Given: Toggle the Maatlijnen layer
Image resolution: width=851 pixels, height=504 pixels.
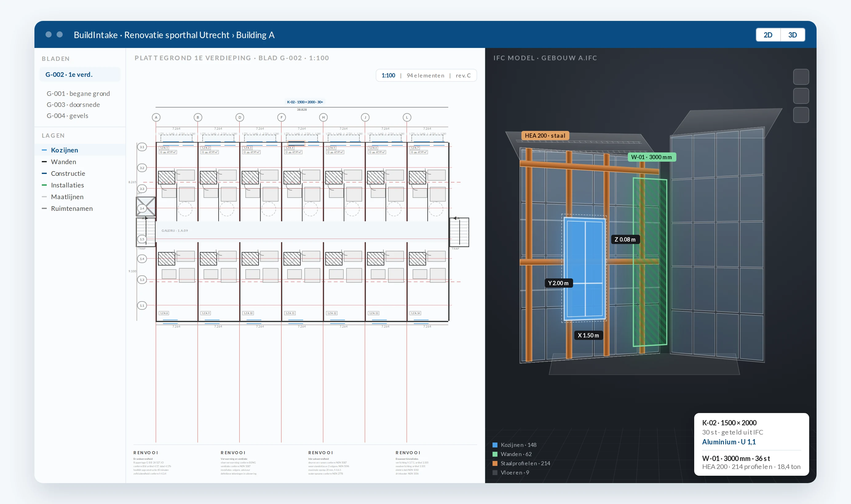Looking at the screenshot, I should (80, 197).
